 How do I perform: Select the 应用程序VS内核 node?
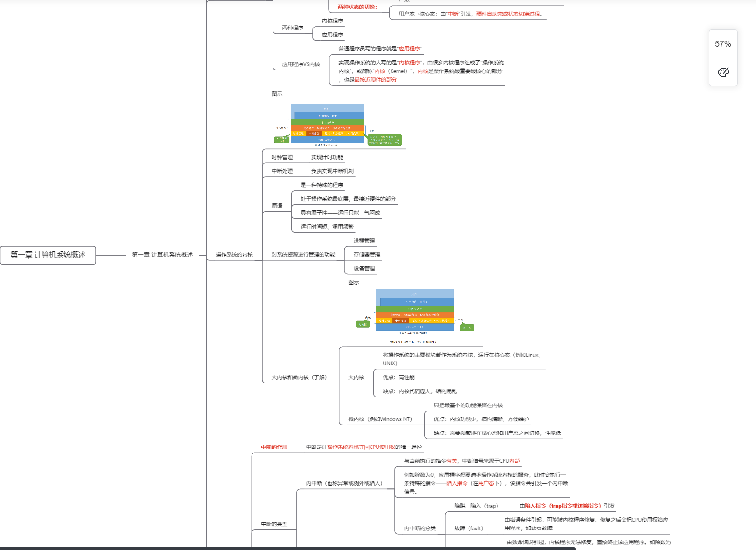click(301, 64)
